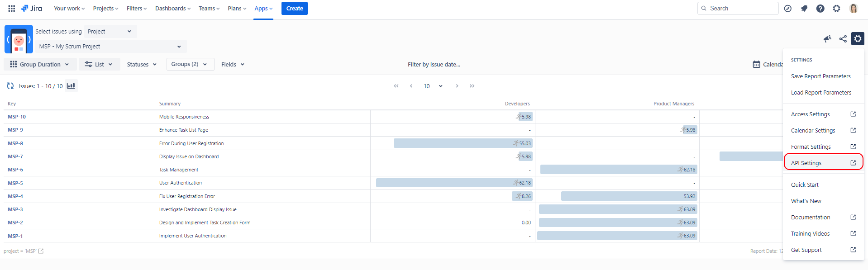Jump to the last page of issues
This screenshot has width=868, height=270.
(x=472, y=86)
